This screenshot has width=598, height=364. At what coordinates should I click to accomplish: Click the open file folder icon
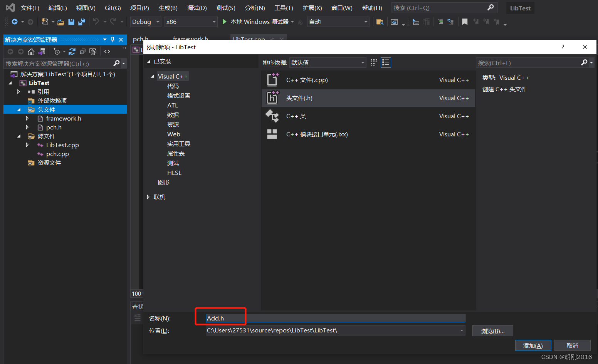pyautogui.click(x=60, y=22)
